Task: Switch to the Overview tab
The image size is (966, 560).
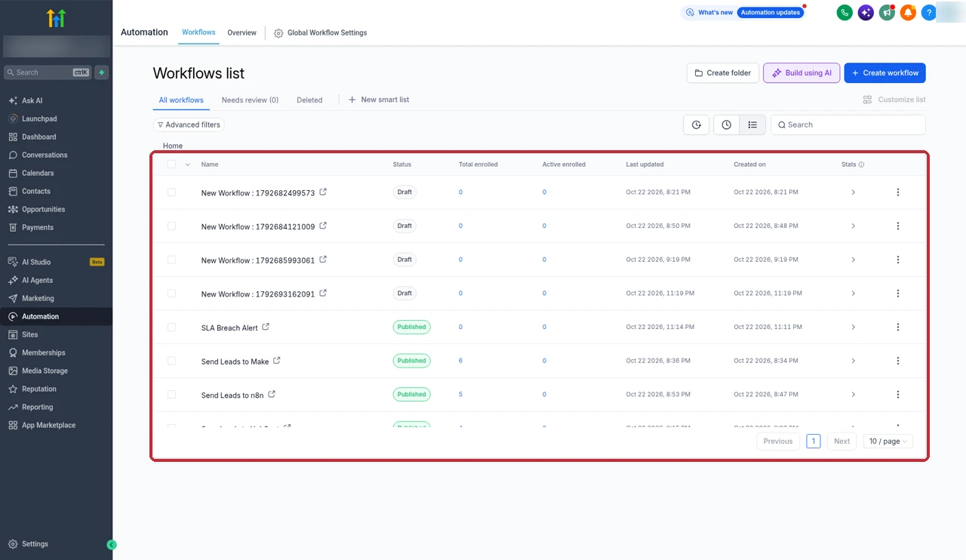Action: point(242,32)
